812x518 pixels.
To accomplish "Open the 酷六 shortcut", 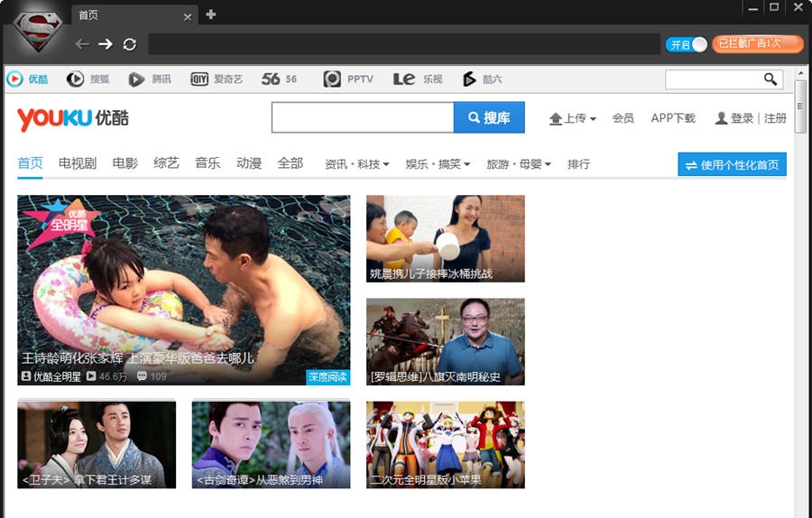I will click(482, 79).
